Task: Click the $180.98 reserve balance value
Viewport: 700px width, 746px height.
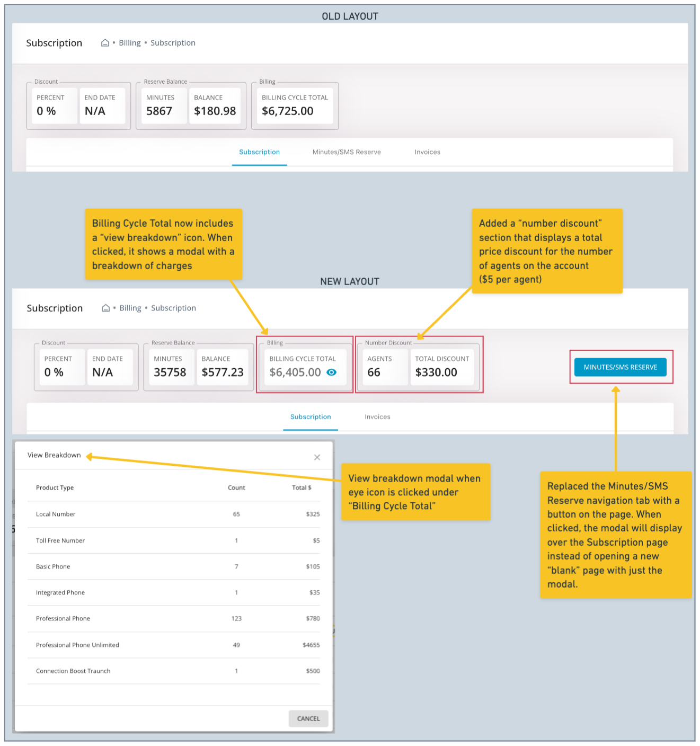Action: pos(215,111)
